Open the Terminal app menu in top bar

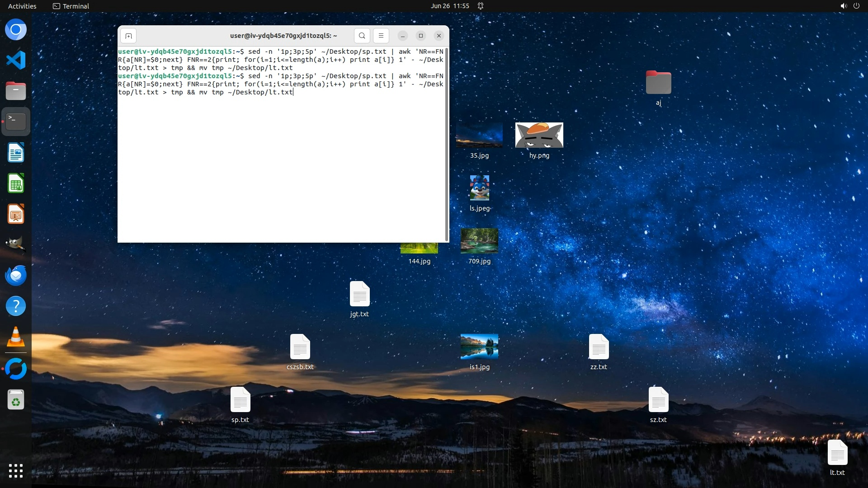(x=71, y=6)
